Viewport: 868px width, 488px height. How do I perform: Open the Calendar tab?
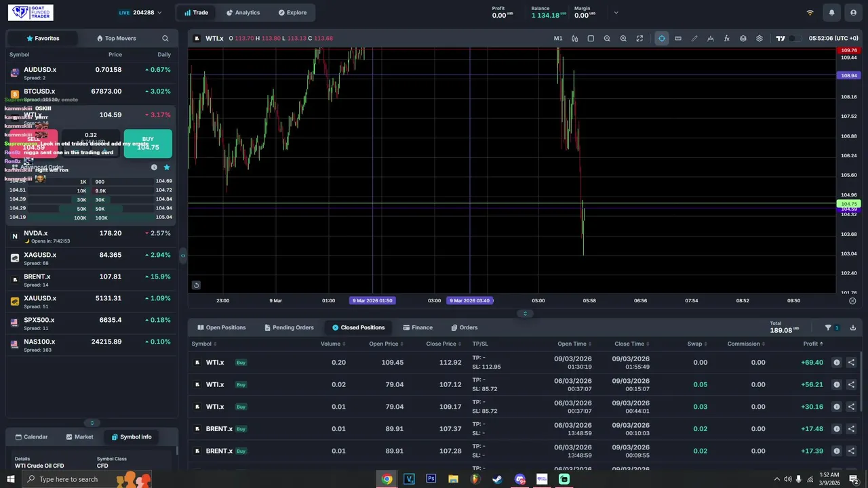coord(31,437)
